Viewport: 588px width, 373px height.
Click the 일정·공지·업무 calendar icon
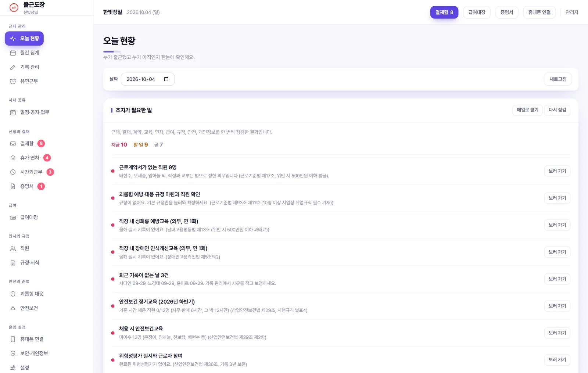13,112
